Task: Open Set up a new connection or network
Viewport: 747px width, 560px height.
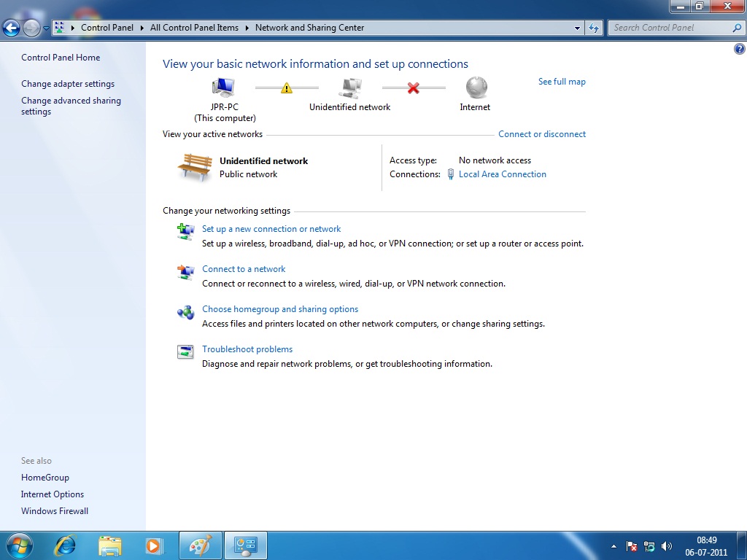Action: 271,229
